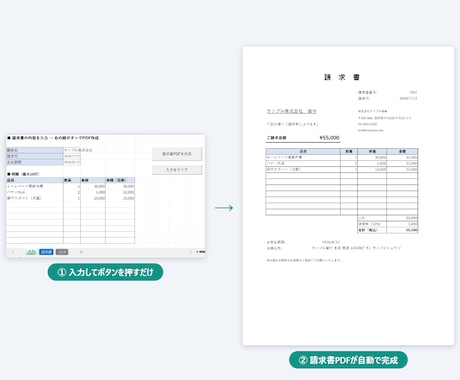Select the 保守サポート item cell in the spreadsheet
Screen dimensions: 460x380
[x=35, y=198]
